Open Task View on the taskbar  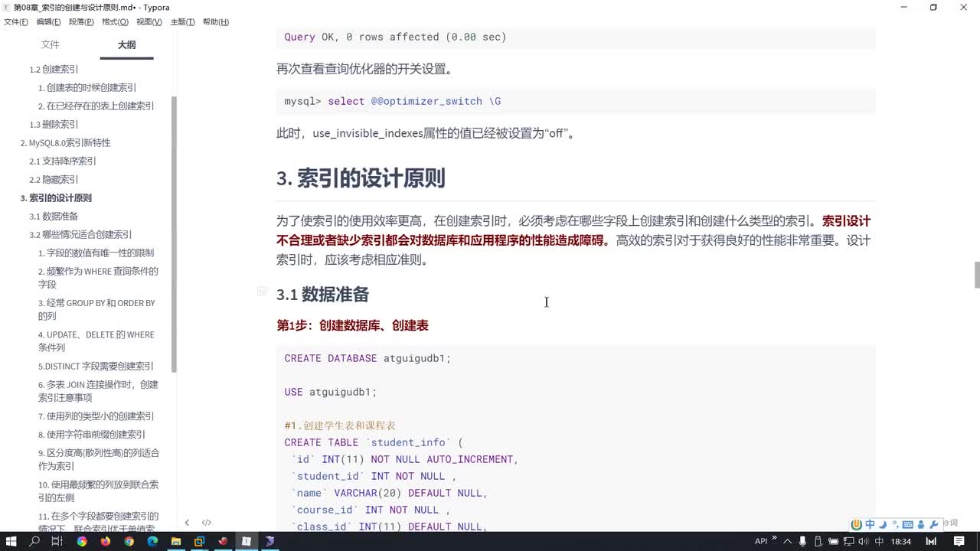tap(57, 541)
